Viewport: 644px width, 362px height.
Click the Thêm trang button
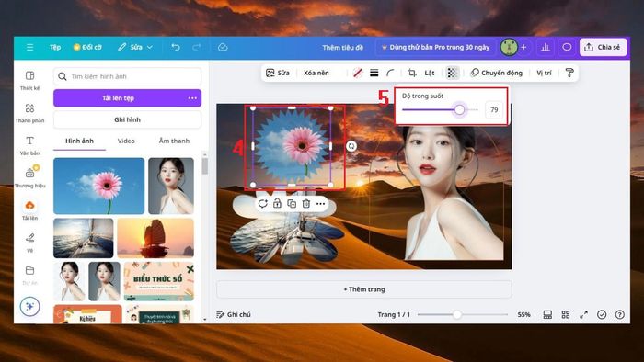click(x=364, y=289)
